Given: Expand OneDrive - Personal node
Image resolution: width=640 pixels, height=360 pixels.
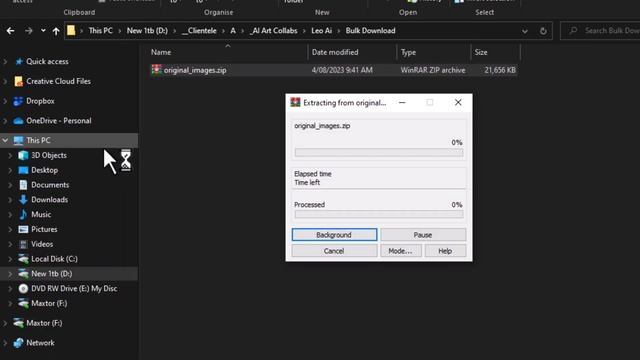Looking at the screenshot, I should (5, 121).
